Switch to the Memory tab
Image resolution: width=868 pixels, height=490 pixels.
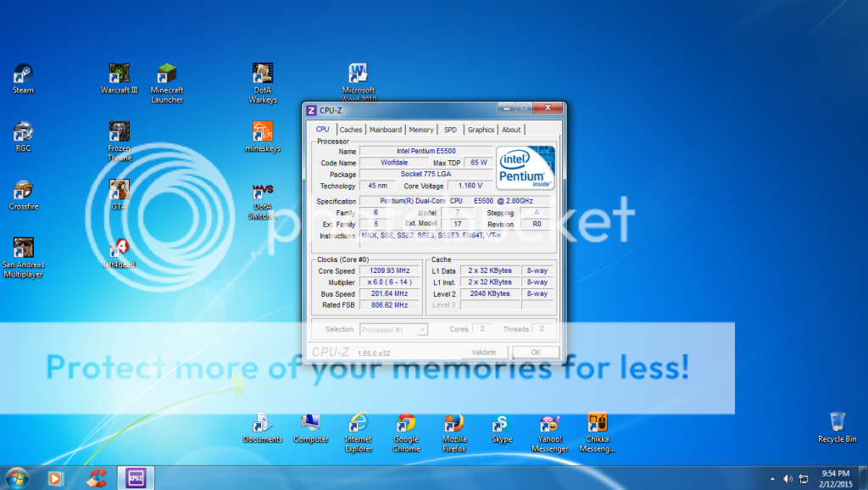point(420,130)
